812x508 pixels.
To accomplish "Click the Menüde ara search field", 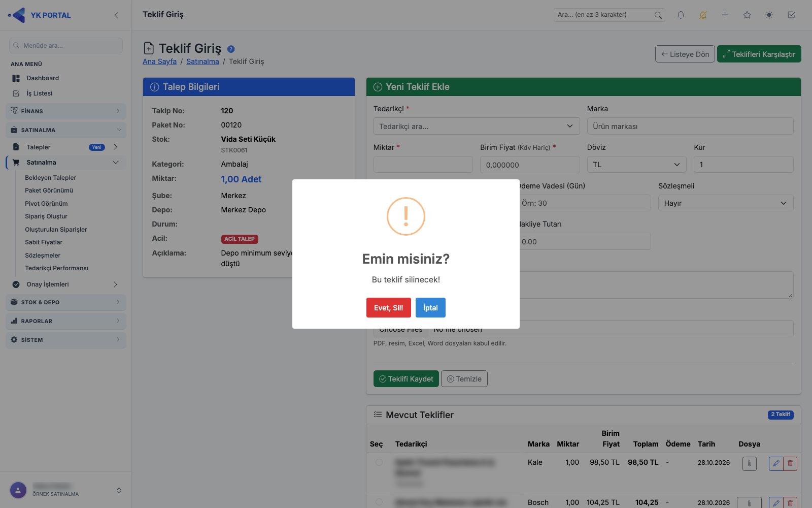I will (66, 45).
